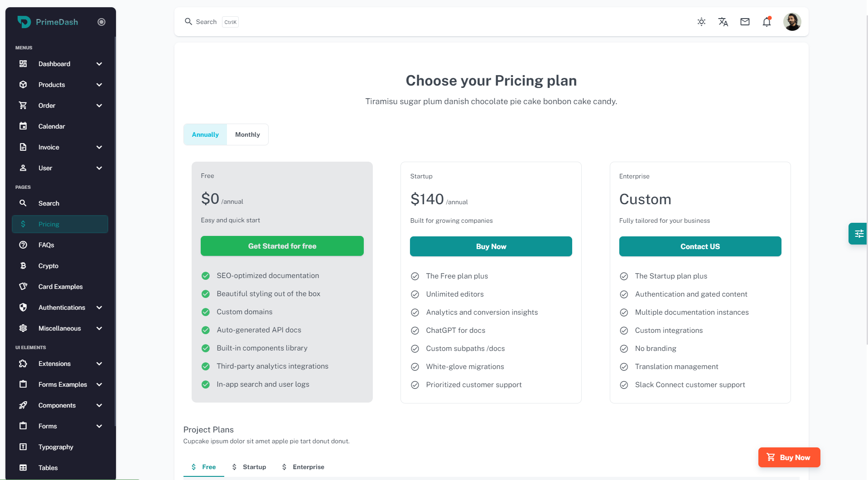Expand the Authentications menu chevron
Image resolution: width=868 pixels, height=480 pixels.
99,307
